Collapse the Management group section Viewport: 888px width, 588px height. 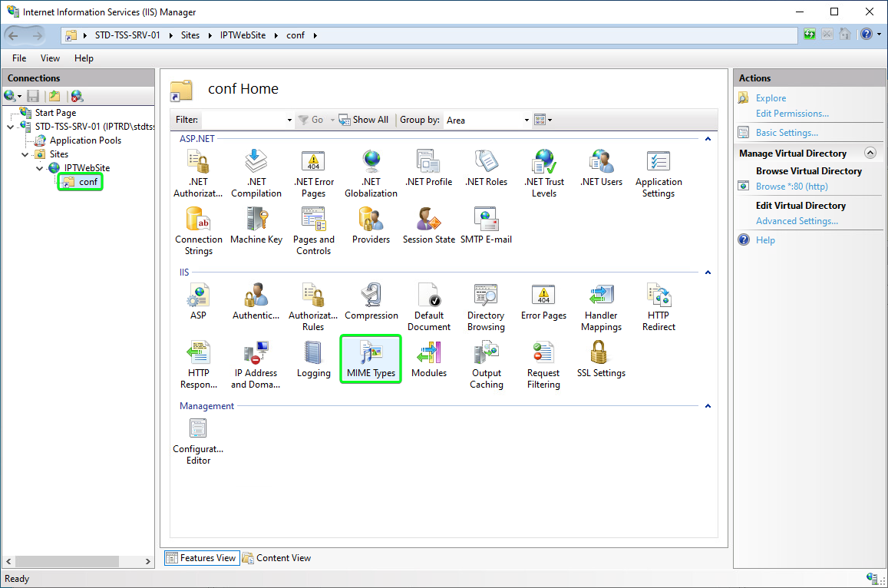[708, 406]
